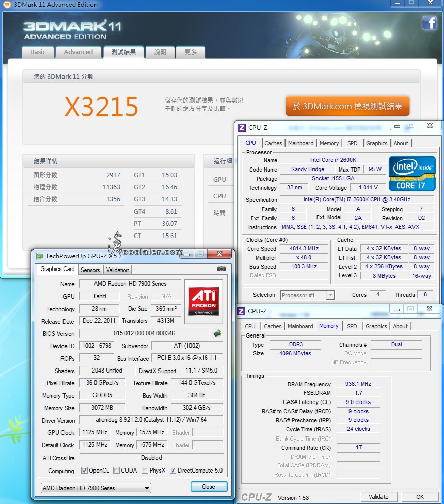Click the upper CPU-Z window Z icon
The width and height of the screenshot is (444, 504).
pos(242,127)
